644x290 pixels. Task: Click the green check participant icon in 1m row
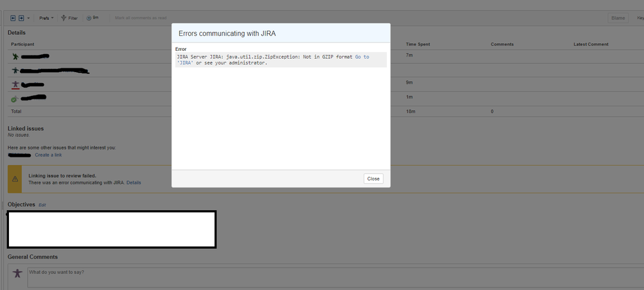pyautogui.click(x=15, y=99)
